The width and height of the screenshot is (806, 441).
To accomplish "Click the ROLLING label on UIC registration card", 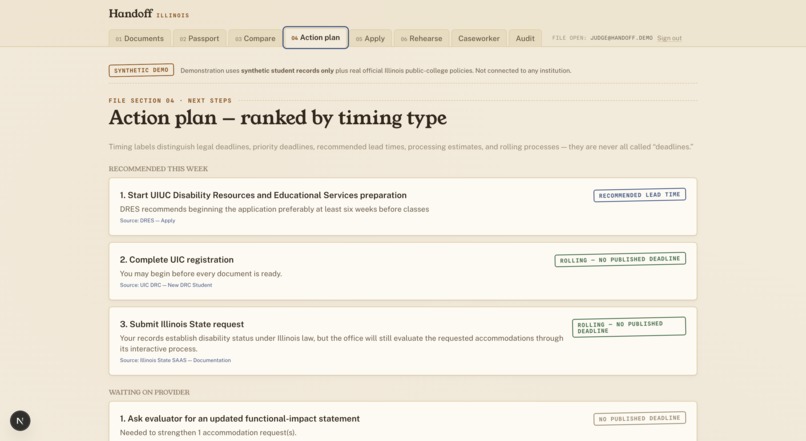I will pos(620,260).
